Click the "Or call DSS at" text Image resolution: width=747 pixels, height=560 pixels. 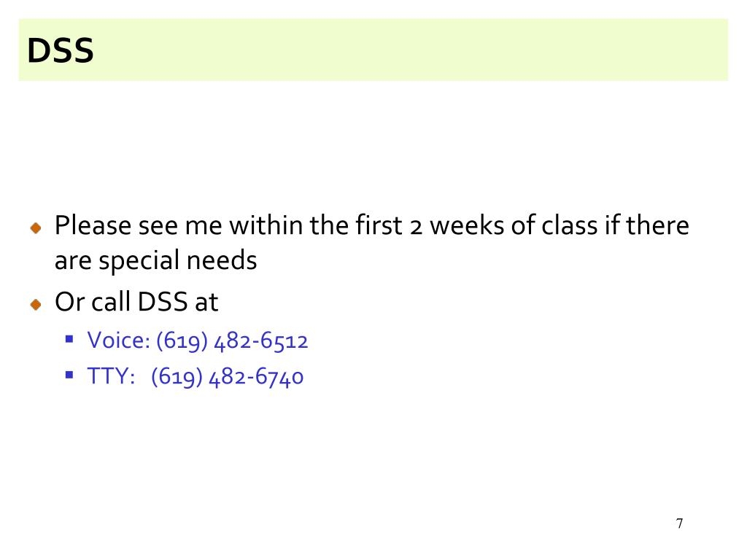pyautogui.click(x=136, y=302)
